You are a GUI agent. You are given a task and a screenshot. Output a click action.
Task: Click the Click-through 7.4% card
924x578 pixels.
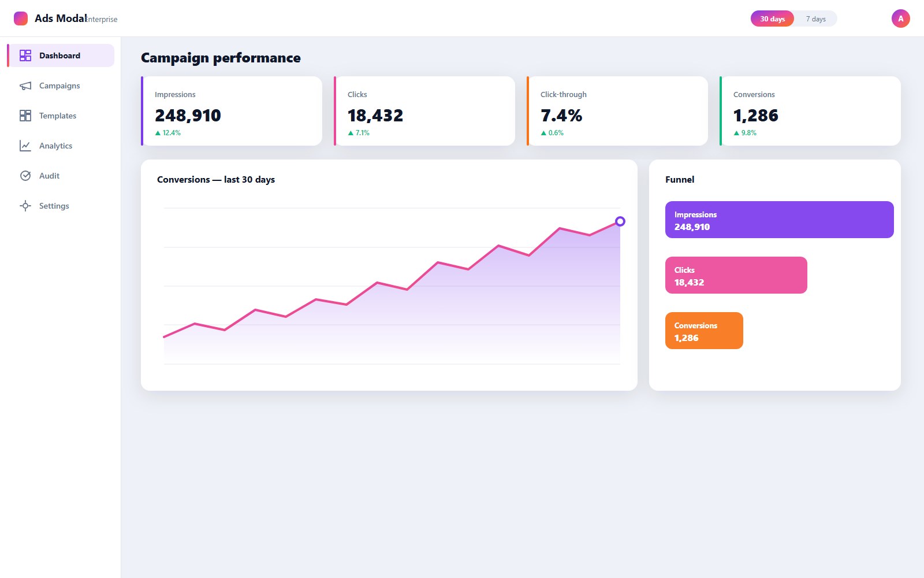(x=617, y=111)
